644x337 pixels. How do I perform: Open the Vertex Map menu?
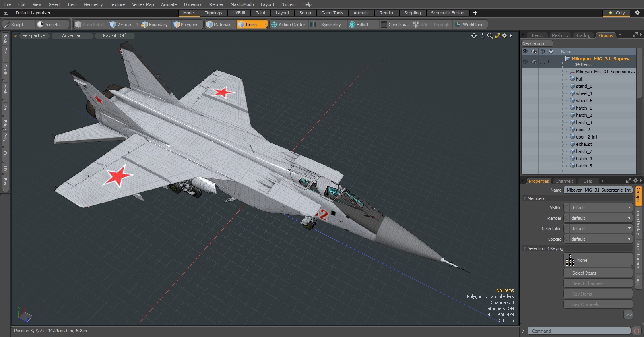pyautogui.click(x=143, y=4)
